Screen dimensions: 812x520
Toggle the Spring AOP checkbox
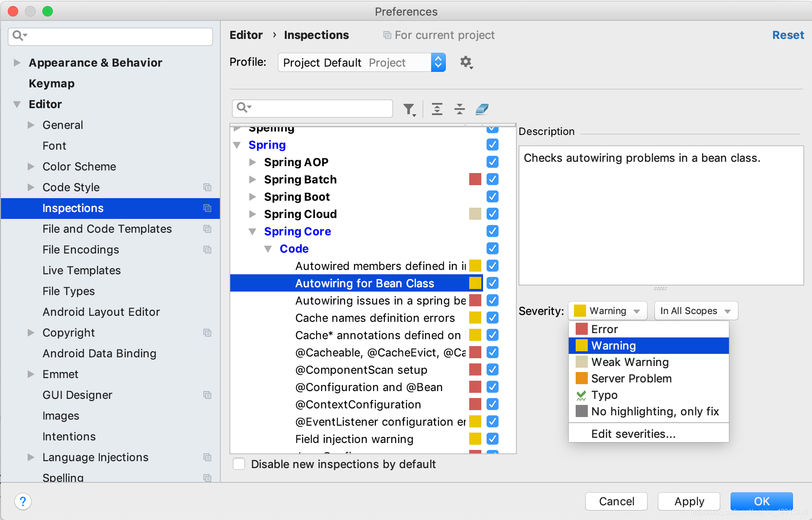tap(493, 162)
